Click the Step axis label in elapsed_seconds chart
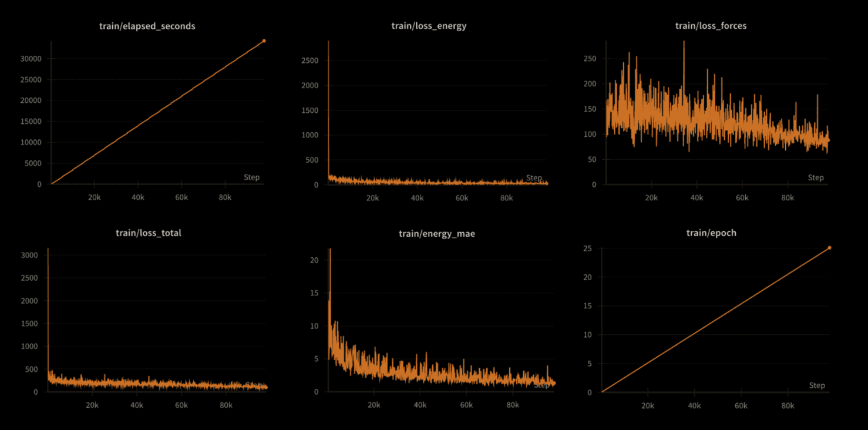 251,177
